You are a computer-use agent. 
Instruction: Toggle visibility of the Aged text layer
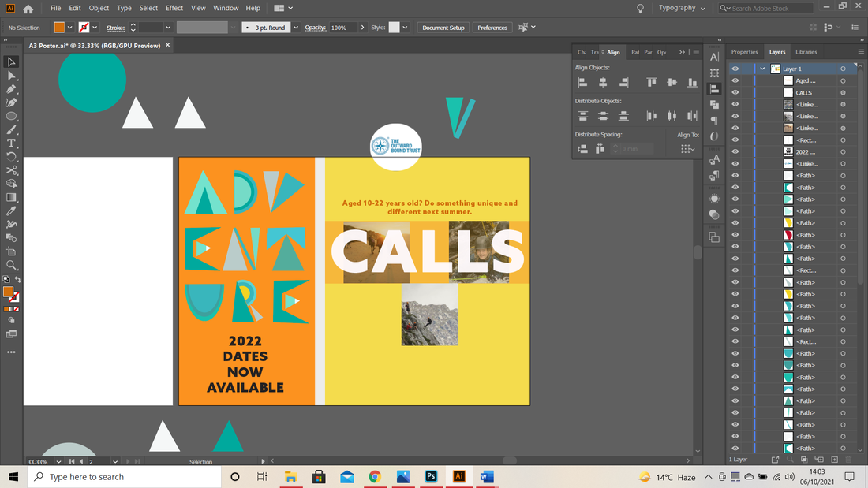click(x=735, y=80)
